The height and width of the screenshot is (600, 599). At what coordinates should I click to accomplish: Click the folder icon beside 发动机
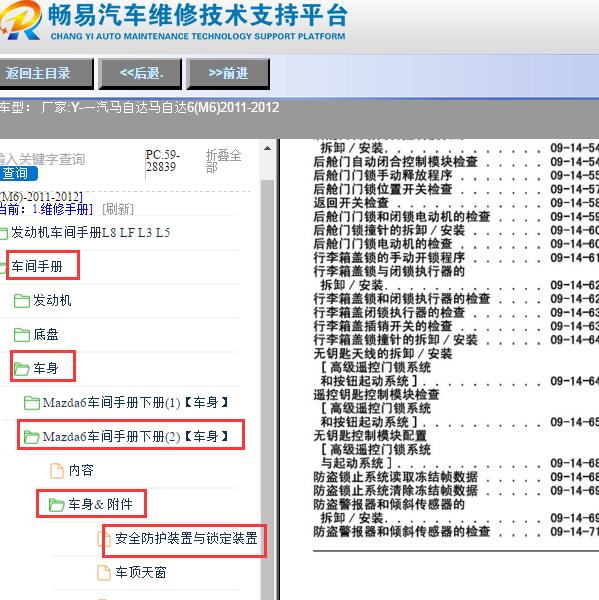click(x=22, y=300)
